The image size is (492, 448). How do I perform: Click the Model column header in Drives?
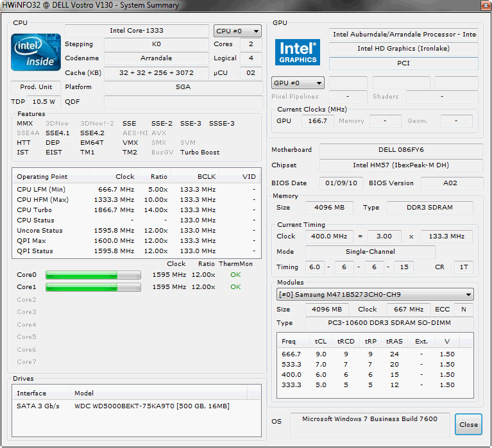coord(158,393)
